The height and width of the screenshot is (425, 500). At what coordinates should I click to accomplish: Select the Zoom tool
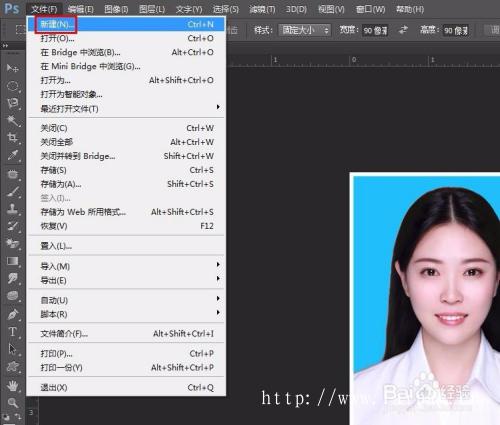(x=13, y=403)
